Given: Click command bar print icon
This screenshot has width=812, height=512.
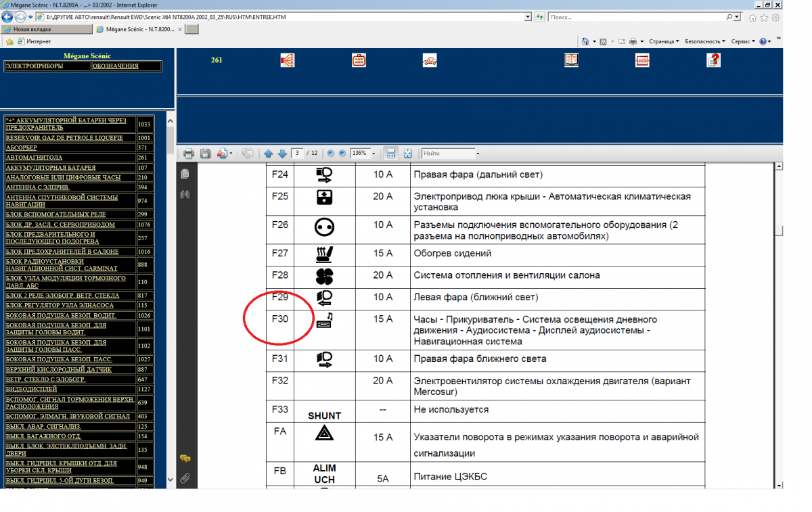Looking at the screenshot, I should click(633, 41).
